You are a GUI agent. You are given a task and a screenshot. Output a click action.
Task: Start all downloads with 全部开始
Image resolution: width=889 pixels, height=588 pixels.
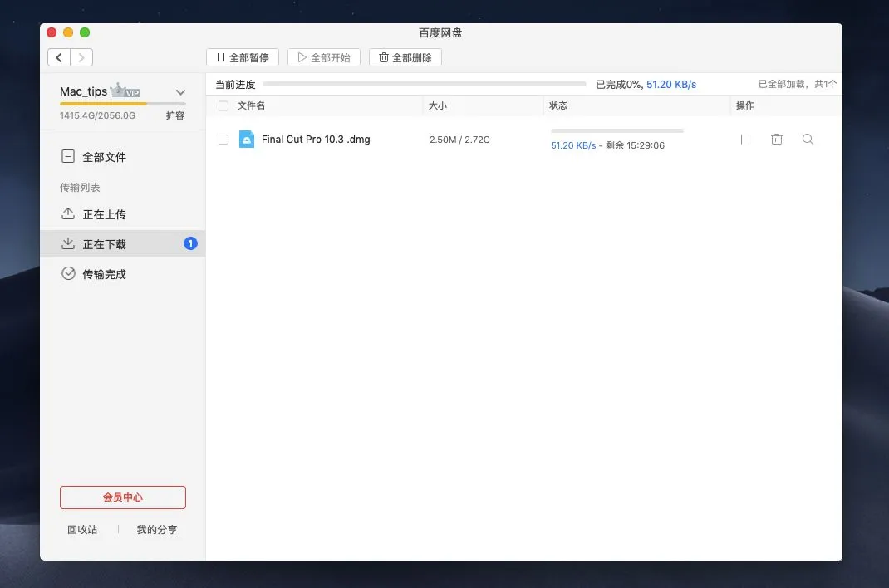(x=324, y=57)
